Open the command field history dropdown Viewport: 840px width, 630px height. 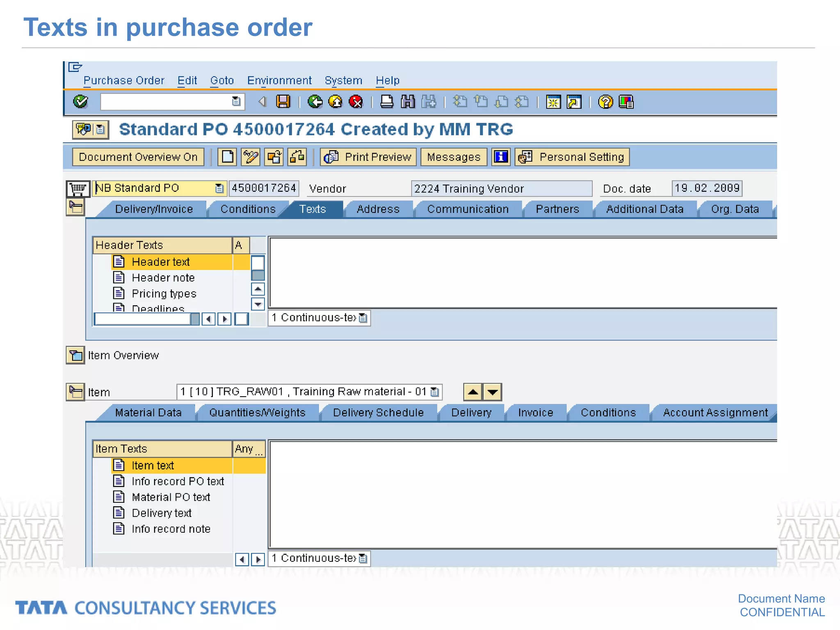[236, 101]
